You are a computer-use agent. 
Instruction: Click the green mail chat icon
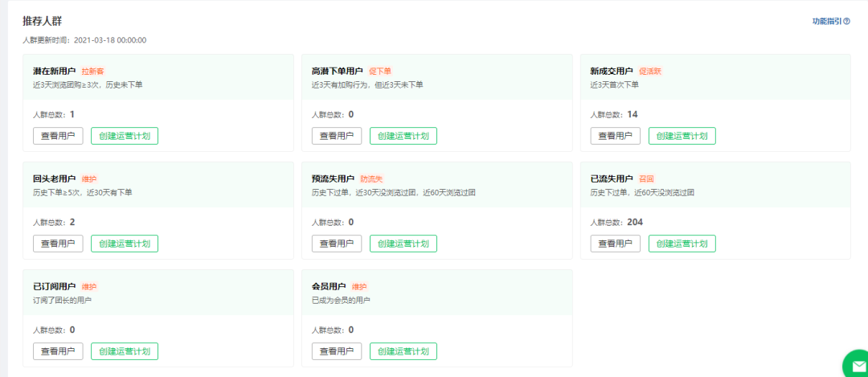(x=855, y=366)
